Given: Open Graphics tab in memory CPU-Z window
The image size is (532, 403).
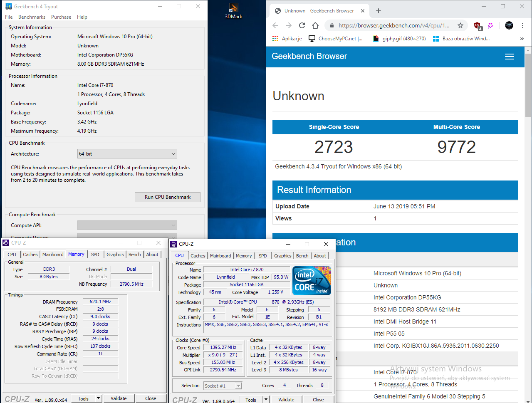Looking at the screenshot, I should (115, 255).
